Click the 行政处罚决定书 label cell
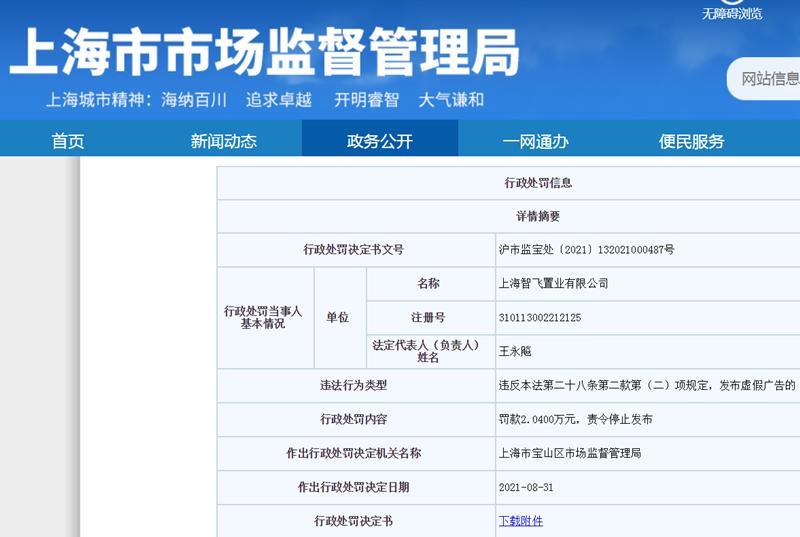This screenshot has height=537, width=800. (x=354, y=521)
